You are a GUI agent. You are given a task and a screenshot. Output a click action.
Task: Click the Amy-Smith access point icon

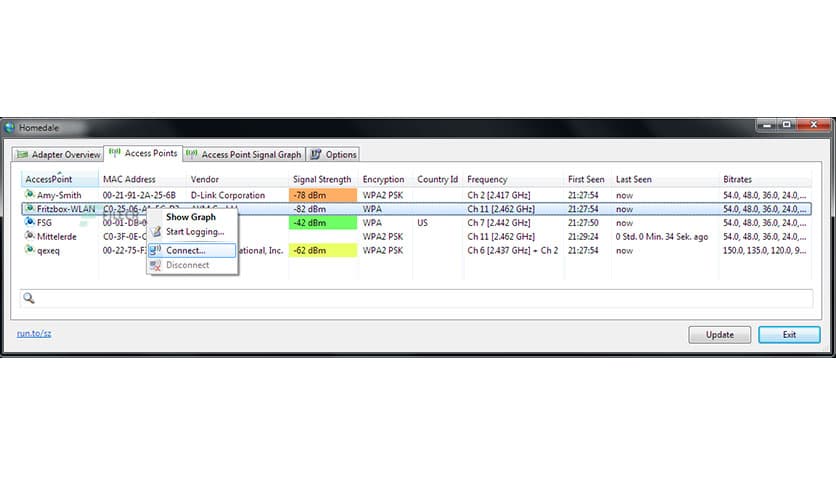pos(28,195)
